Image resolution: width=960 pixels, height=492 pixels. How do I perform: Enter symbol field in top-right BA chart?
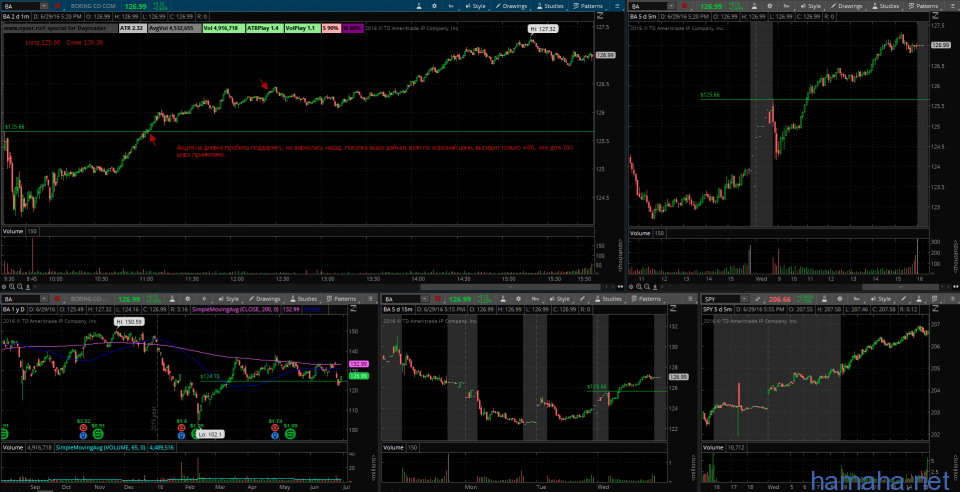pos(650,6)
